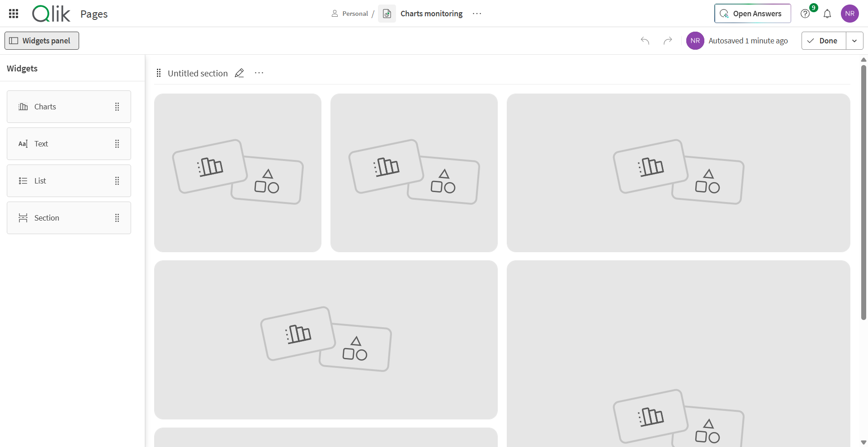Click the Qlik logo
Screen dimensions: 868x447
51,14
